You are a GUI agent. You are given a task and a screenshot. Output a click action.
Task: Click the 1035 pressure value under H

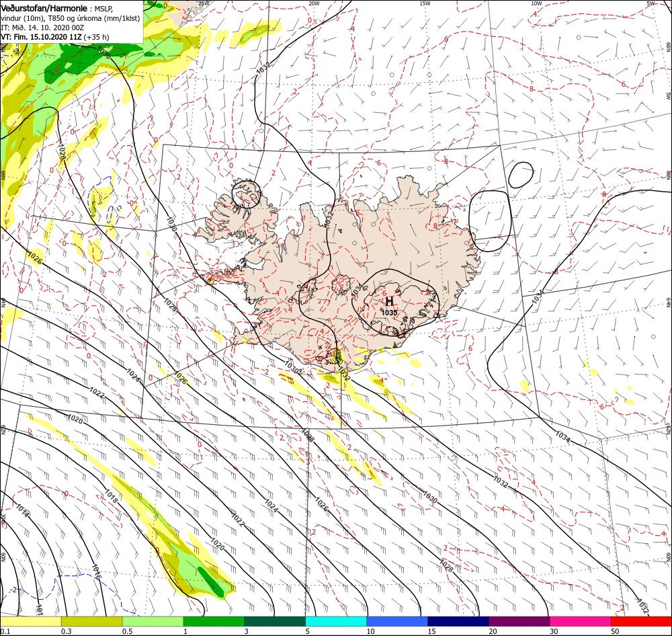389,313
